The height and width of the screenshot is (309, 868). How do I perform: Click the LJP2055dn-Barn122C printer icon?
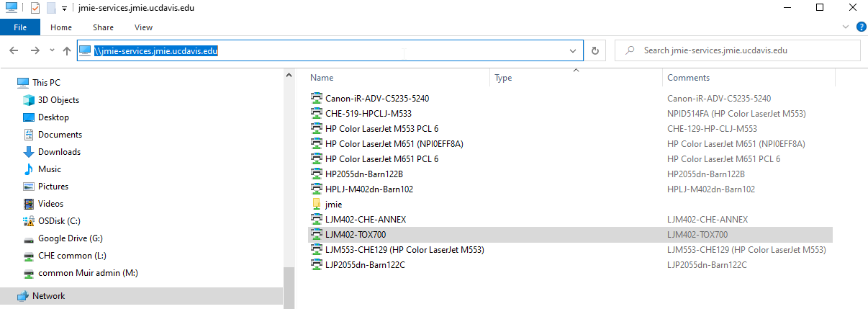point(317,264)
